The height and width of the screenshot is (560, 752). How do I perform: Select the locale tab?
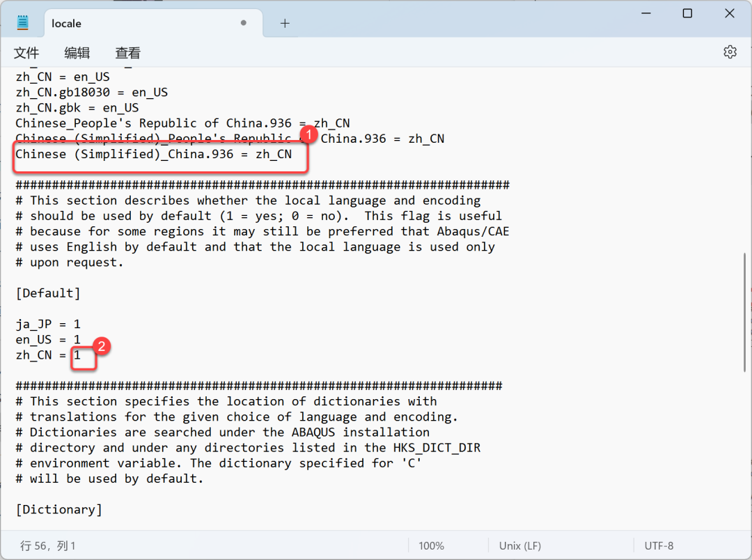(153, 23)
